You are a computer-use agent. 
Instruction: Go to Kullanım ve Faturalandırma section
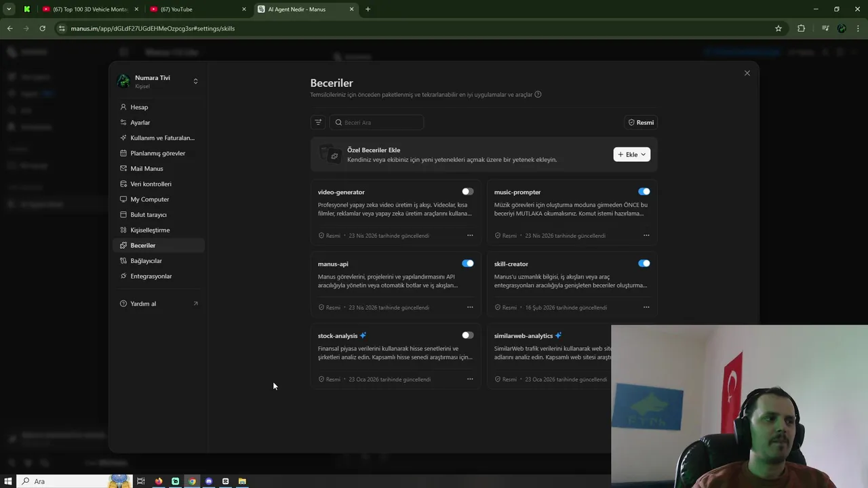pyautogui.click(x=159, y=138)
